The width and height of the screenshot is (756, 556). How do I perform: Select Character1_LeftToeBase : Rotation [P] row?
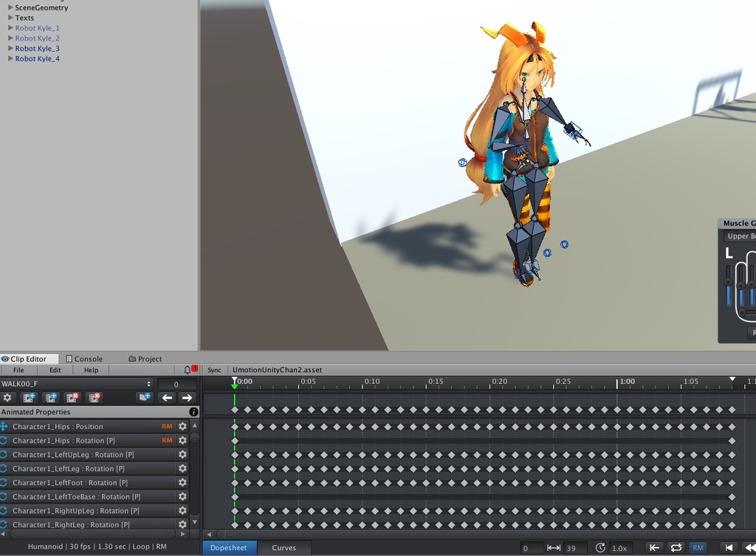coord(94,496)
